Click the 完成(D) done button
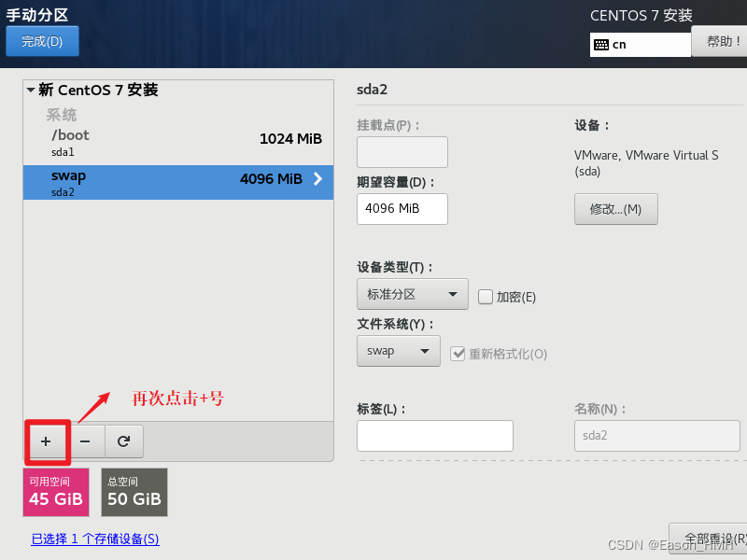This screenshot has height=560, width=747. (x=42, y=41)
